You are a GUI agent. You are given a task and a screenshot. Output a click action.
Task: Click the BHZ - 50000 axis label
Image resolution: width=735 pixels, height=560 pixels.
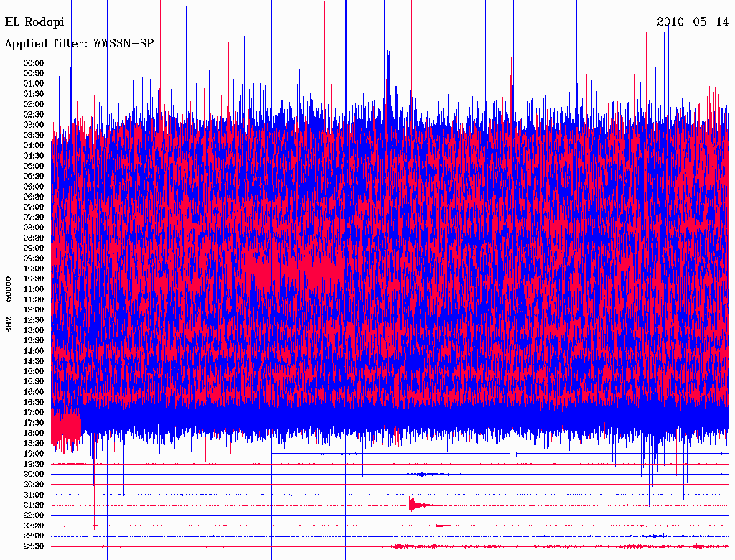9,304
